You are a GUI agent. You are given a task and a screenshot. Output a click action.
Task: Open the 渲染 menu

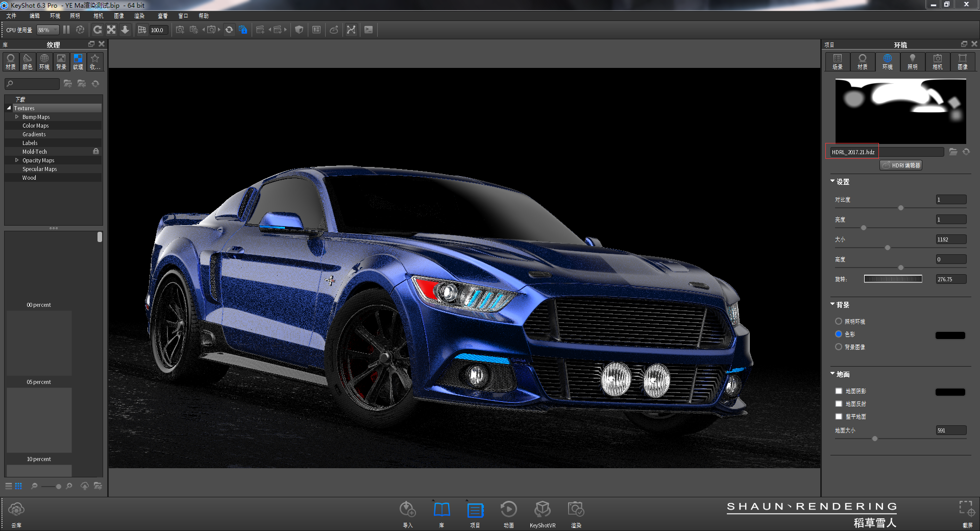pos(139,16)
